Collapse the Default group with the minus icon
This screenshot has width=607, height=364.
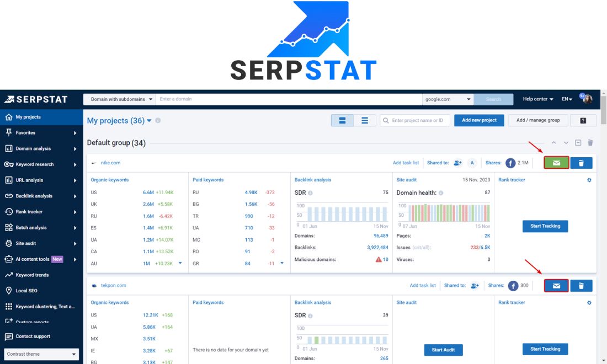point(577,142)
